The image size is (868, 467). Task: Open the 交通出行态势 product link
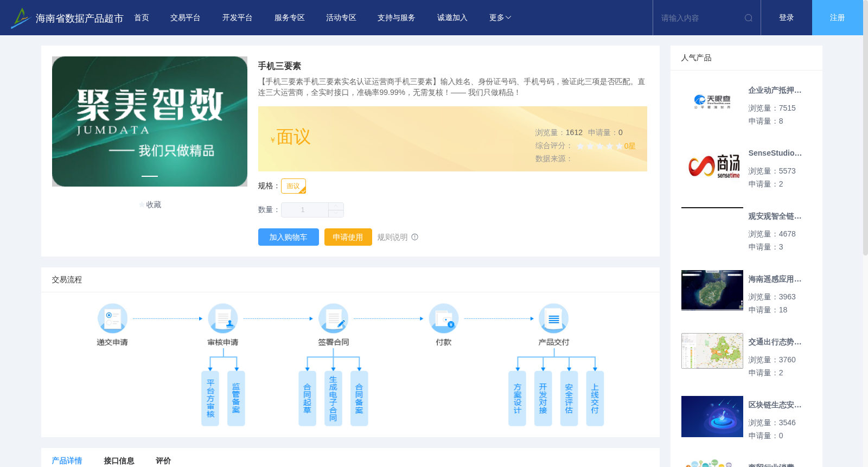775,342
